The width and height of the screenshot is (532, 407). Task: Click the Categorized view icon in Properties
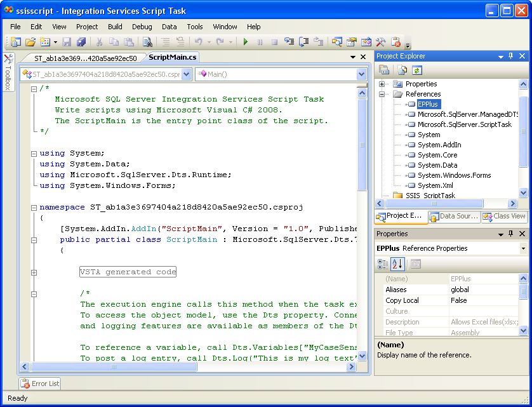(383, 264)
